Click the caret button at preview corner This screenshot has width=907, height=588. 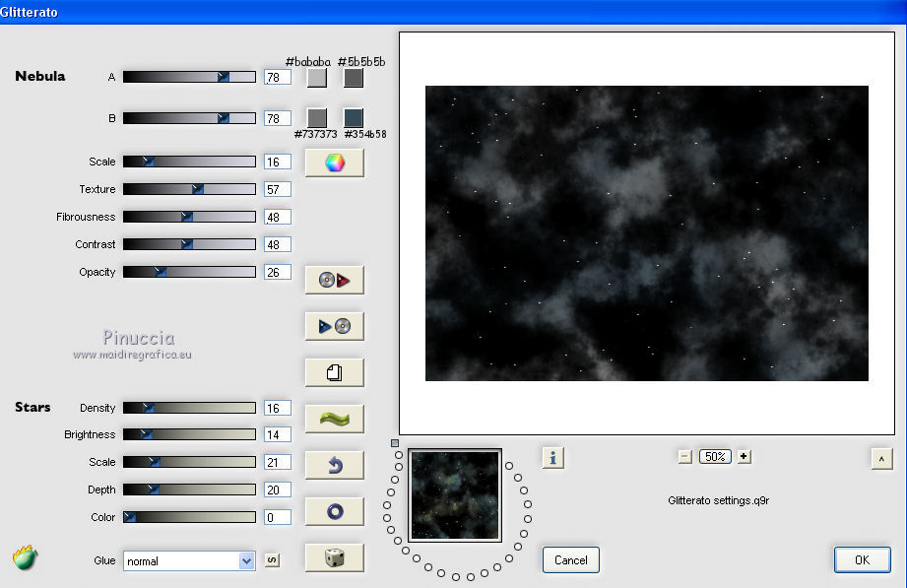coord(881,459)
